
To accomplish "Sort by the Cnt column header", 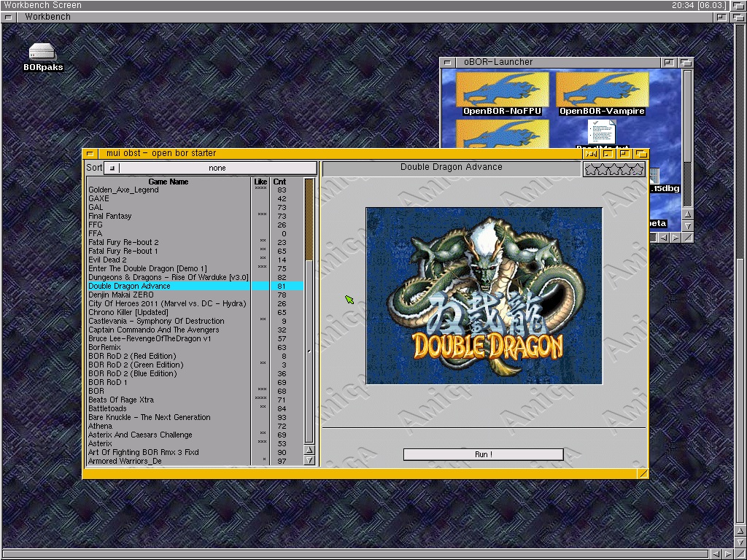I will coord(279,182).
